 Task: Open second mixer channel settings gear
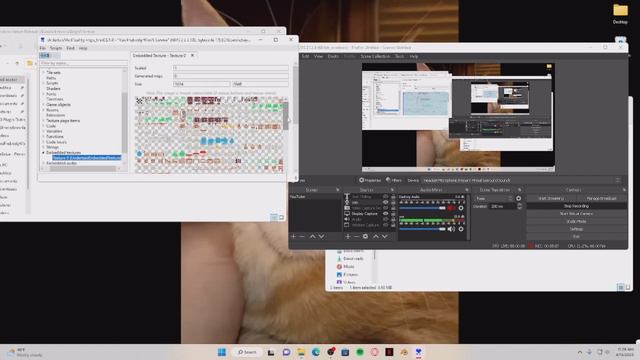[x=461, y=229]
